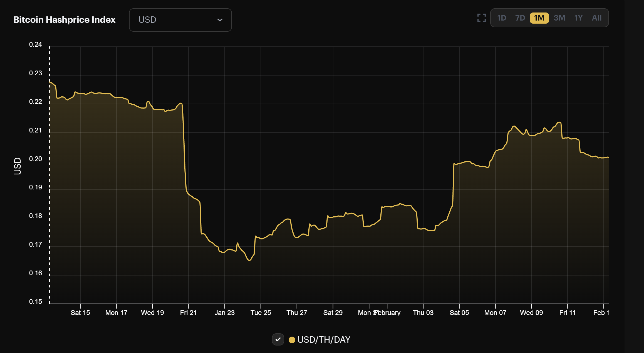Click the highlighted 1M range button

pyautogui.click(x=539, y=18)
